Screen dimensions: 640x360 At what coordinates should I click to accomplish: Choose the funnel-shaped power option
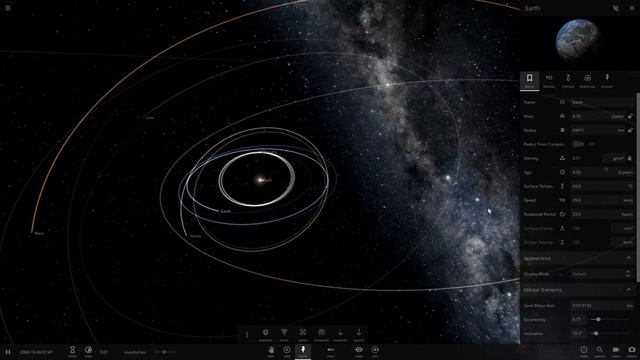coord(284,335)
